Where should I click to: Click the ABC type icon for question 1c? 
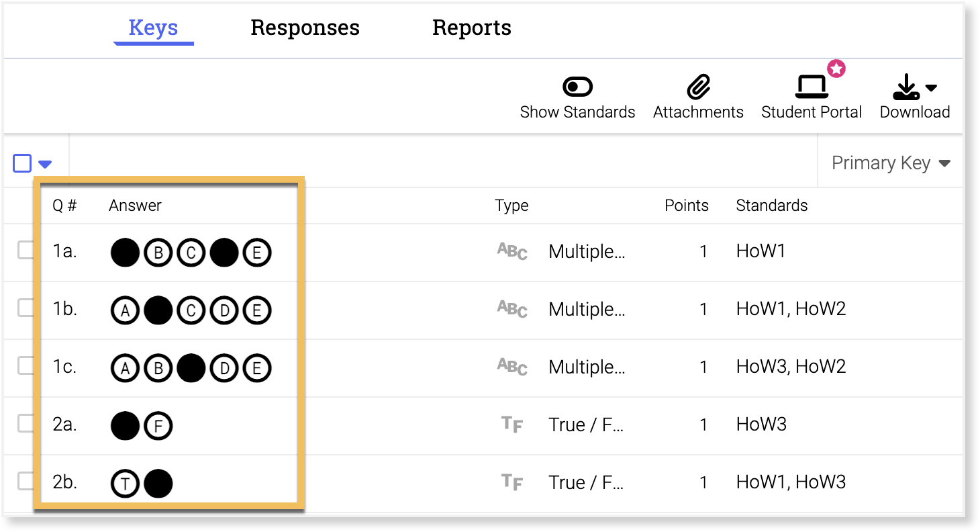[511, 367]
